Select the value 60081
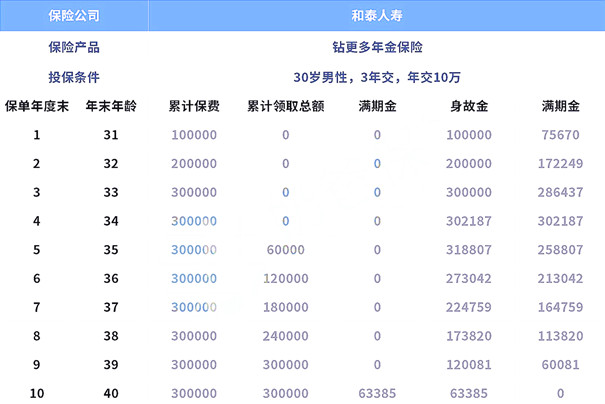This screenshot has height=404, width=605. click(x=560, y=365)
